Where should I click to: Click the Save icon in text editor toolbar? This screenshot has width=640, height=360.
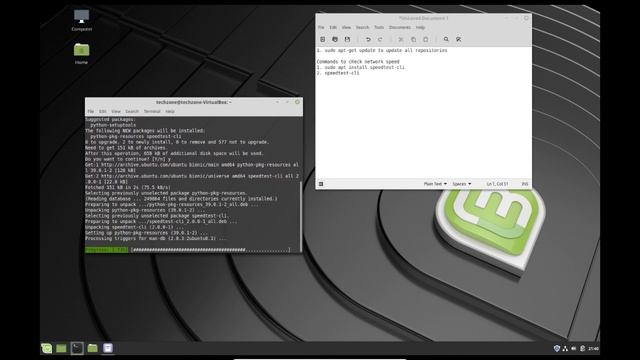click(x=347, y=39)
